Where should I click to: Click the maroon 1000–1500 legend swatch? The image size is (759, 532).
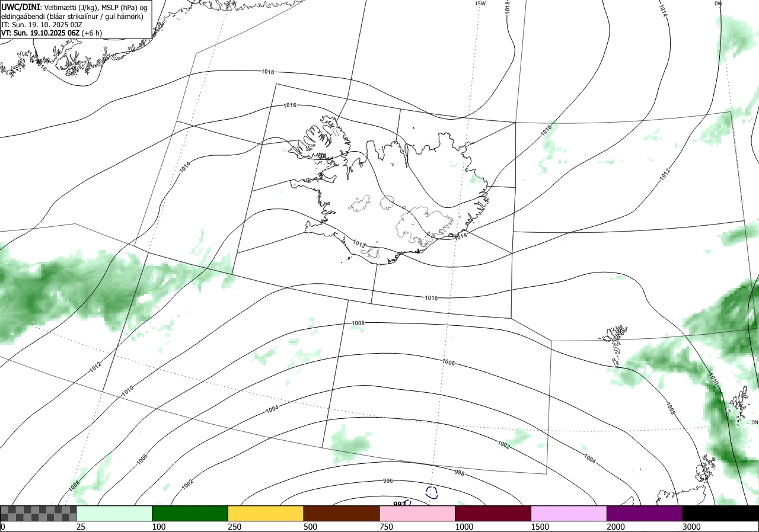pos(493,513)
